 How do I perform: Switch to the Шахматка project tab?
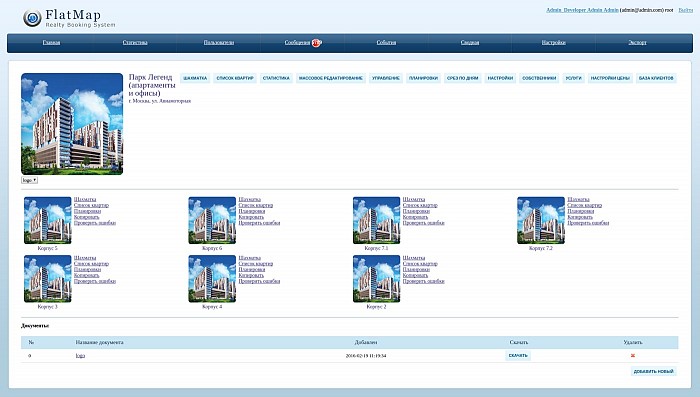point(195,78)
